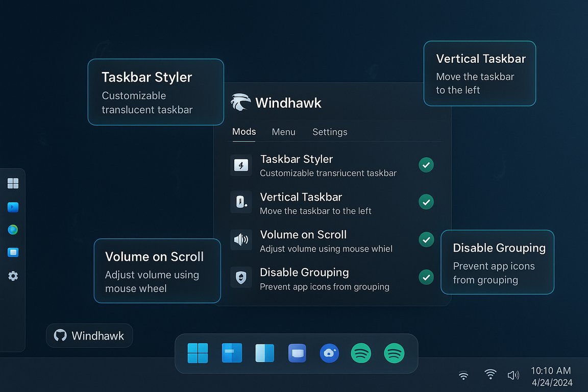Click the Wi-Fi icon in the system tray
588x392 pixels.
click(x=491, y=375)
